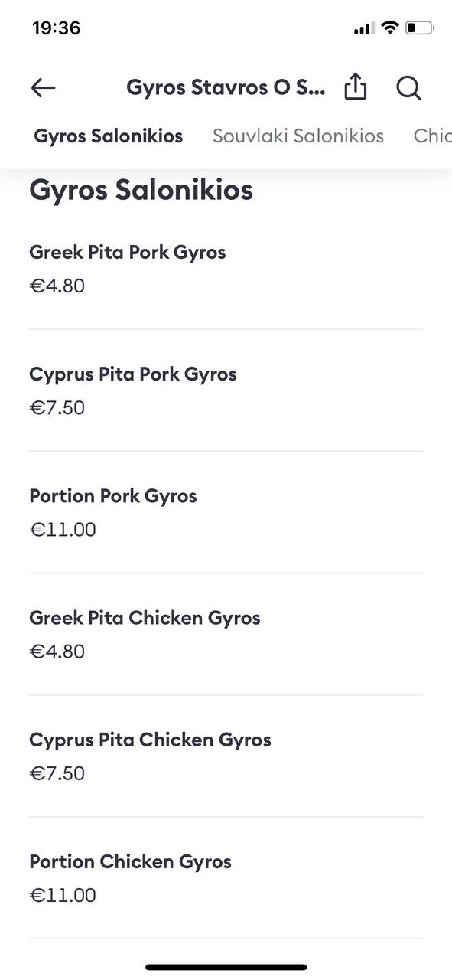Tap the home indicator bar

[x=226, y=967]
